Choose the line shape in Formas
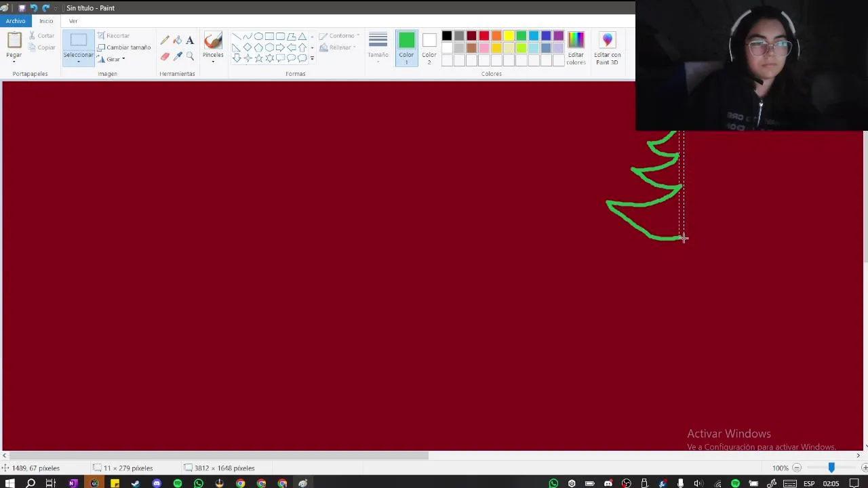 coord(236,37)
